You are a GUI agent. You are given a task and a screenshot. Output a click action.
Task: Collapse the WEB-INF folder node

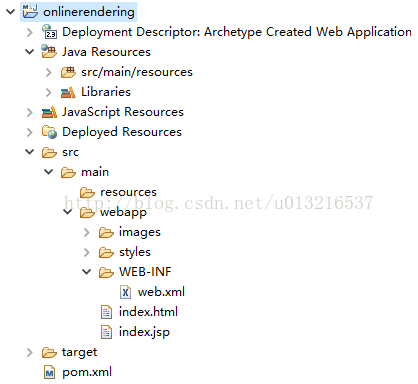[x=87, y=272]
